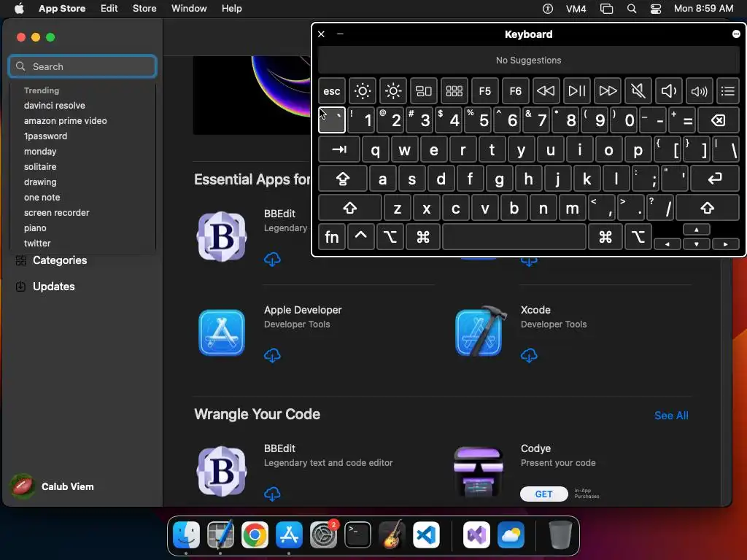747x560 pixels.
Task: Select trending search screen recorder
Action: click(x=57, y=212)
